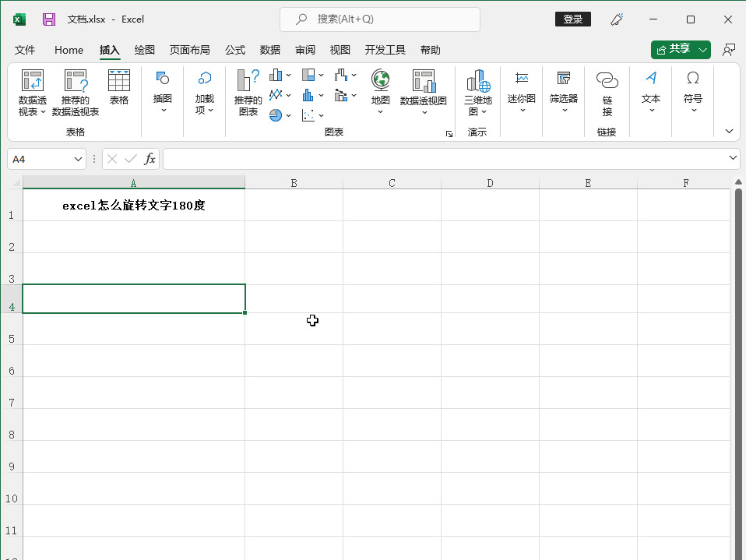The image size is (746, 560).
Task: Open the Add-ins (加载项) menu
Action: (205, 93)
